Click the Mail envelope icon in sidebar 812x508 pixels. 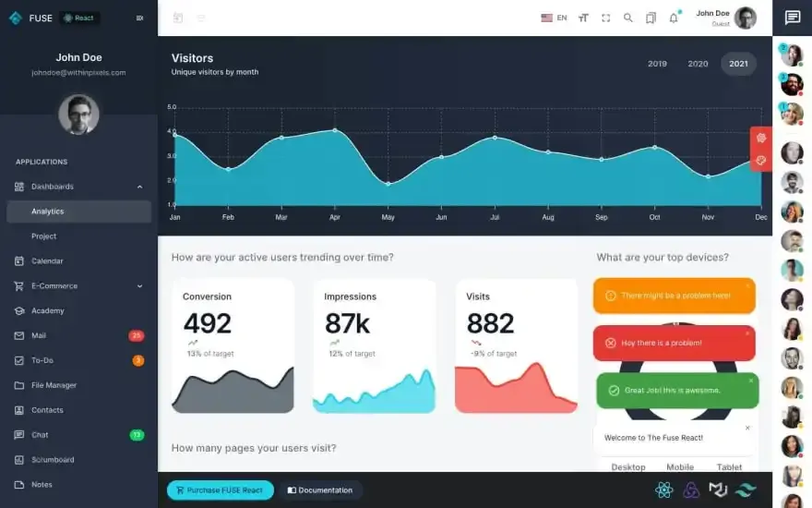(x=19, y=335)
